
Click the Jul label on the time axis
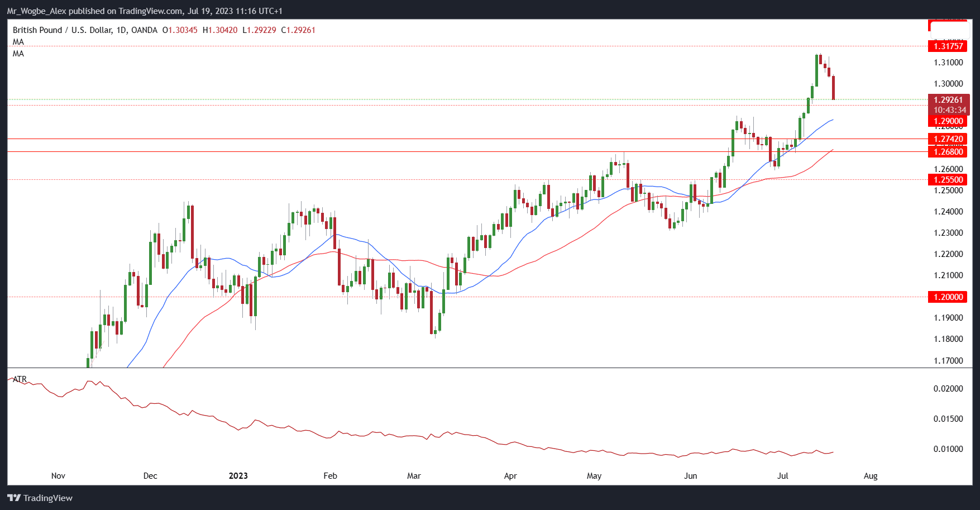point(783,476)
